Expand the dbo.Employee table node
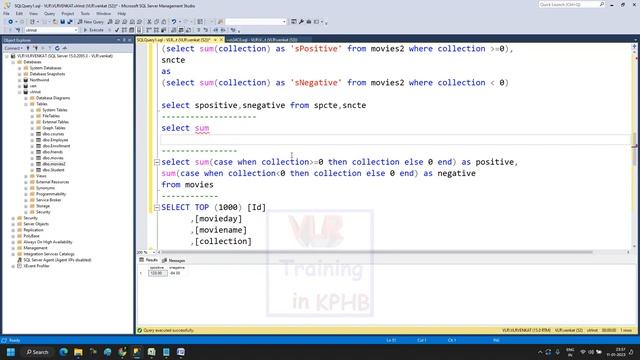 coord(32,140)
